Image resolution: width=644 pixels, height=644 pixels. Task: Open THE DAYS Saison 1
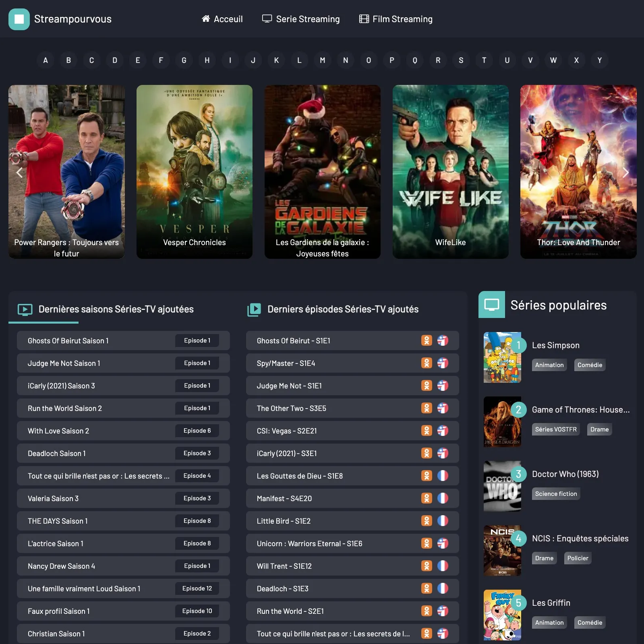(123, 521)
